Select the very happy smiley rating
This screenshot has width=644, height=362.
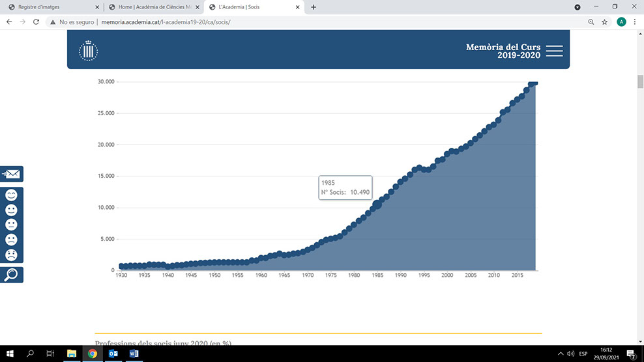[x=11, y=195]
